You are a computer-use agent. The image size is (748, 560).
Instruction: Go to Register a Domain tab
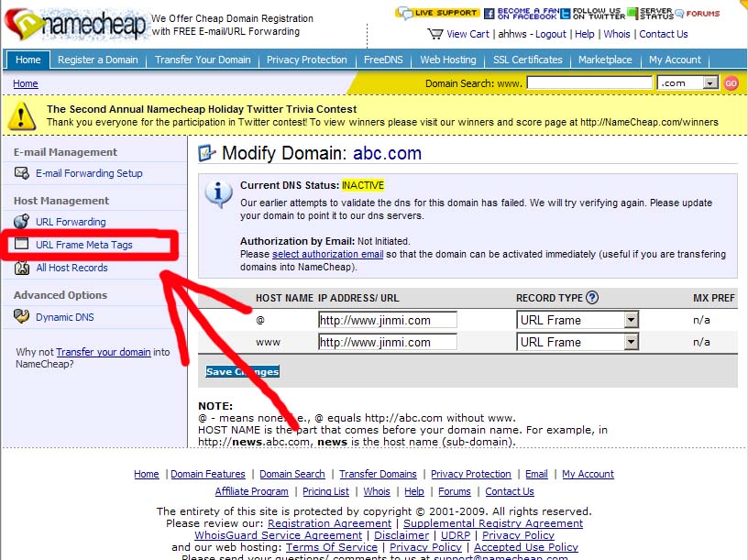click(98, 60)
